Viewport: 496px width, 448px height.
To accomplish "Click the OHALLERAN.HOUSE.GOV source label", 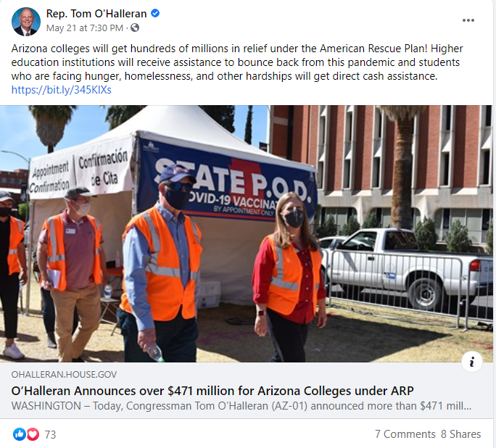I will (64, 375).
